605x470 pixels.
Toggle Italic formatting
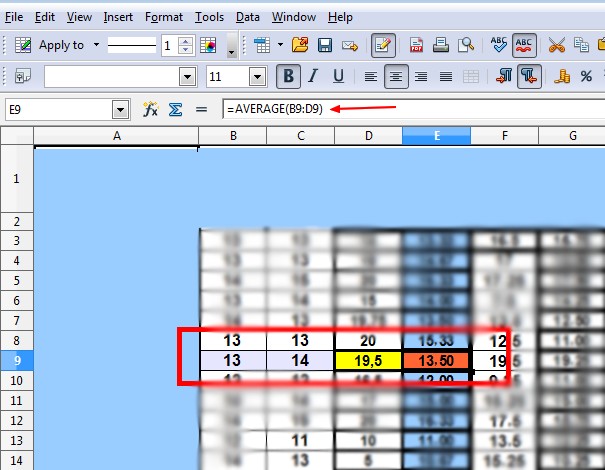coord(314,76)
